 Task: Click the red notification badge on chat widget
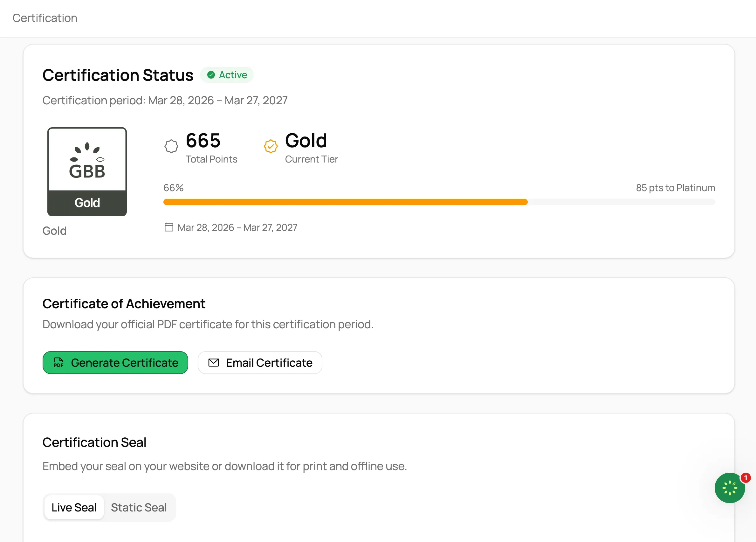pyautogui.click(x=746, y=478)
